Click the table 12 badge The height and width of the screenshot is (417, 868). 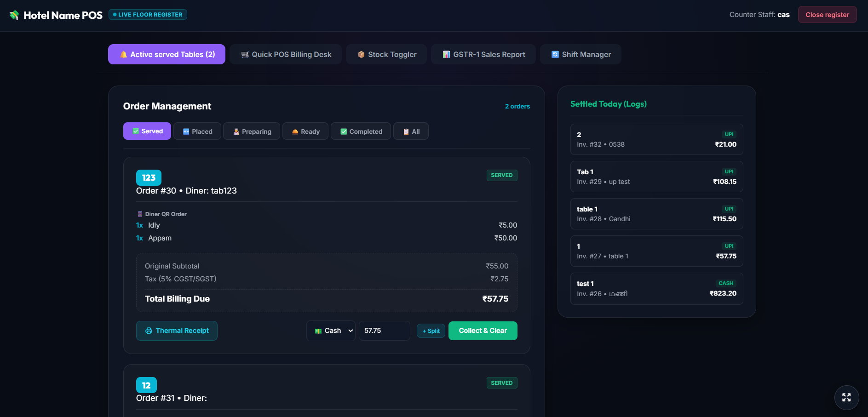(146, 385)
